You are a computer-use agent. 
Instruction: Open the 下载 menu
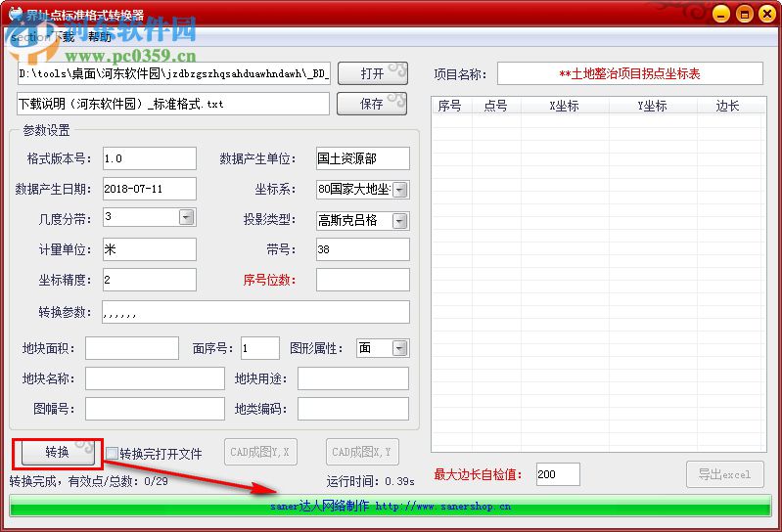tap(65, 37)
